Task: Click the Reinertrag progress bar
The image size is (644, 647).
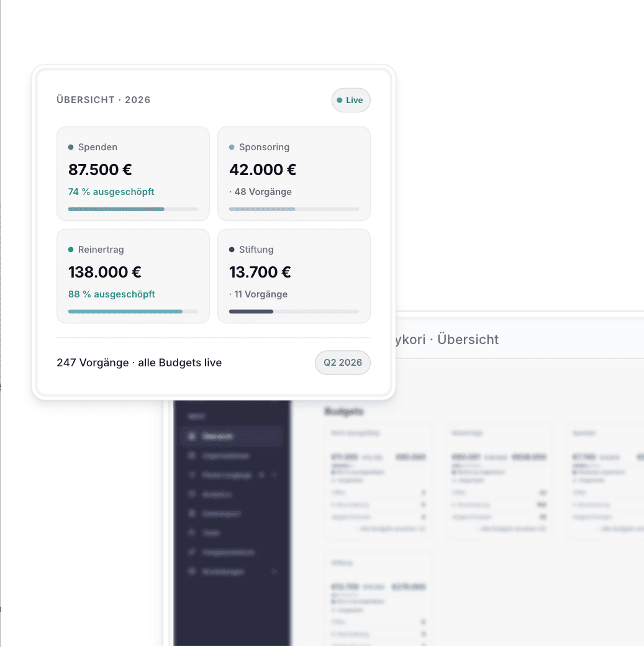Action: (x=133, y=312)
